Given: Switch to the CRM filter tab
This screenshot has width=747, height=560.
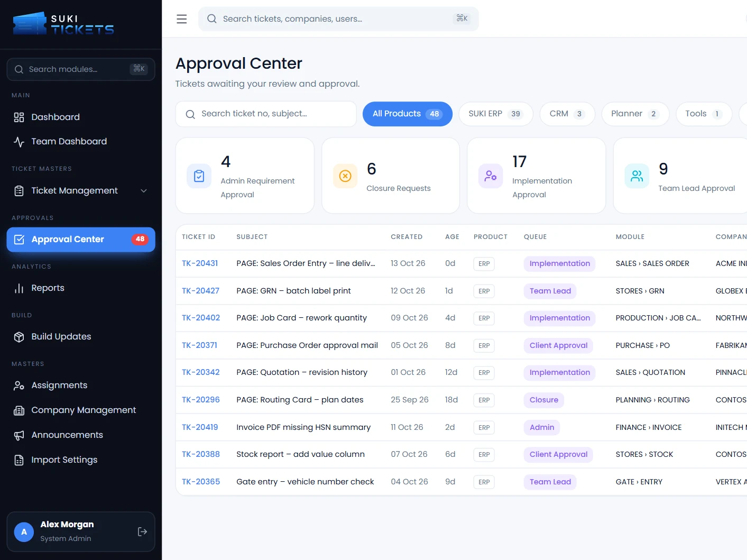Looking at the screenshot, I should click(567, 114).
